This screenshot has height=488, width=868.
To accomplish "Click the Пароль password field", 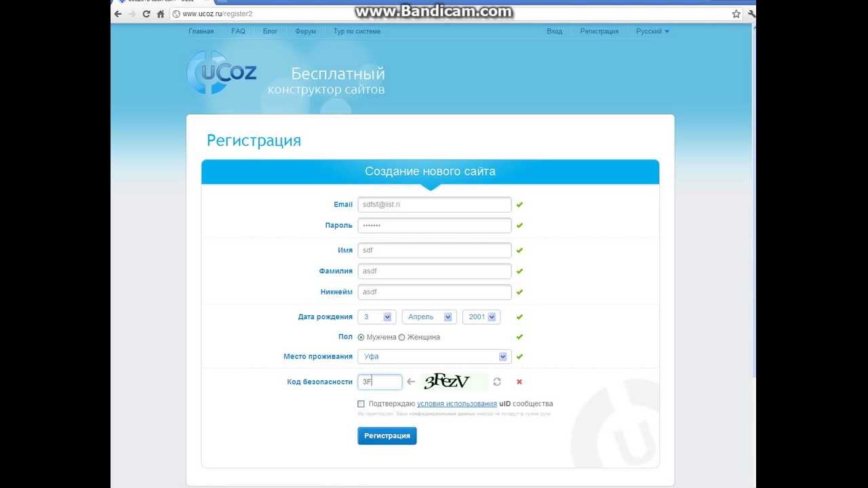I will (435, 225).
